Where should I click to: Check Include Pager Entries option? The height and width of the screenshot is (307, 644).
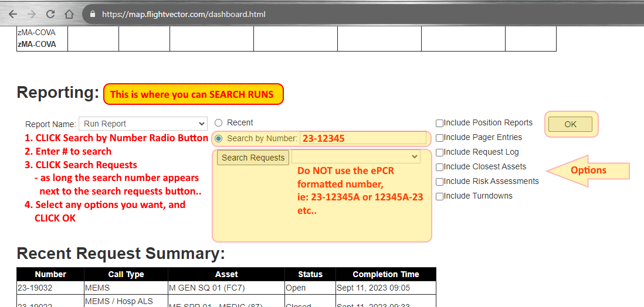click(439, 138)
